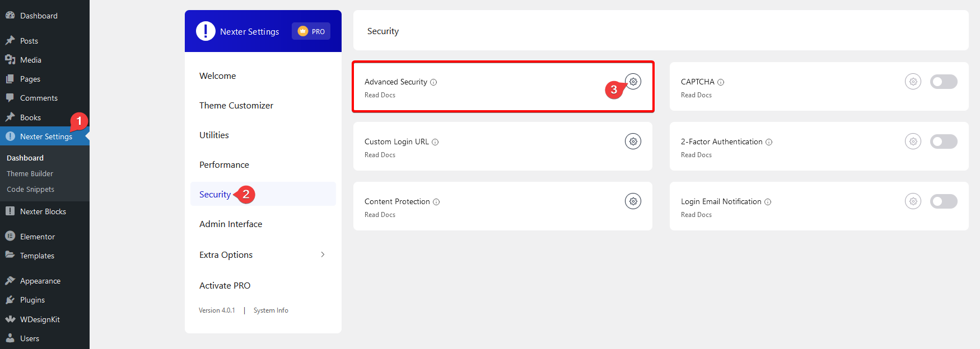Click the Appearance brush icon
This screenshot has width=980, height=349.
click(x=10, y=280)
